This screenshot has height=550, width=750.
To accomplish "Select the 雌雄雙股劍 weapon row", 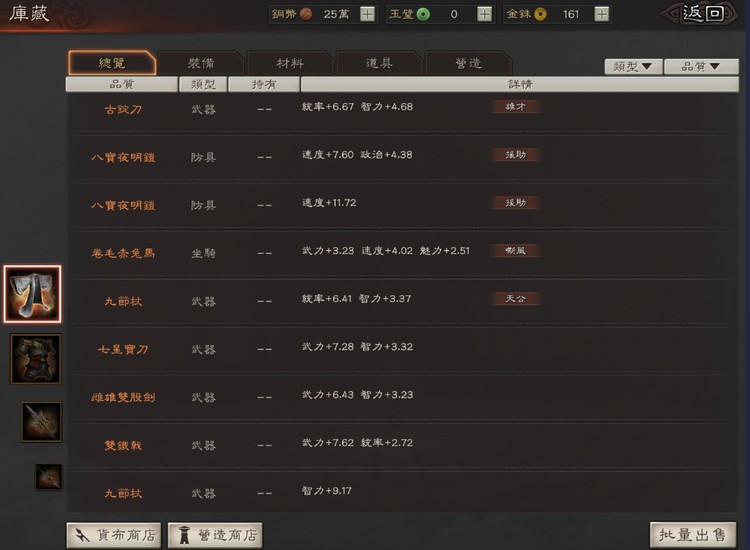I will (402, 397).
